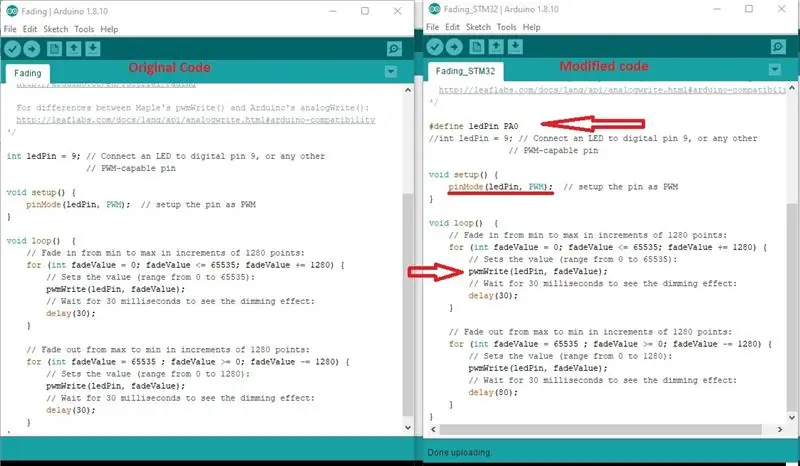Click Verify icon in Fading_STM32 window

pos(435,47)
